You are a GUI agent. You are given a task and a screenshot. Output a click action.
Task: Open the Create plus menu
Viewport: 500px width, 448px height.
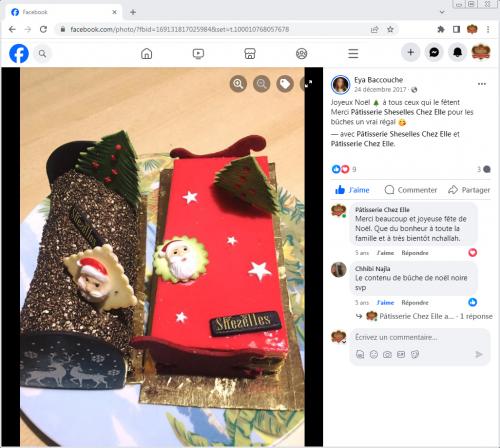(x=411, y=53)
